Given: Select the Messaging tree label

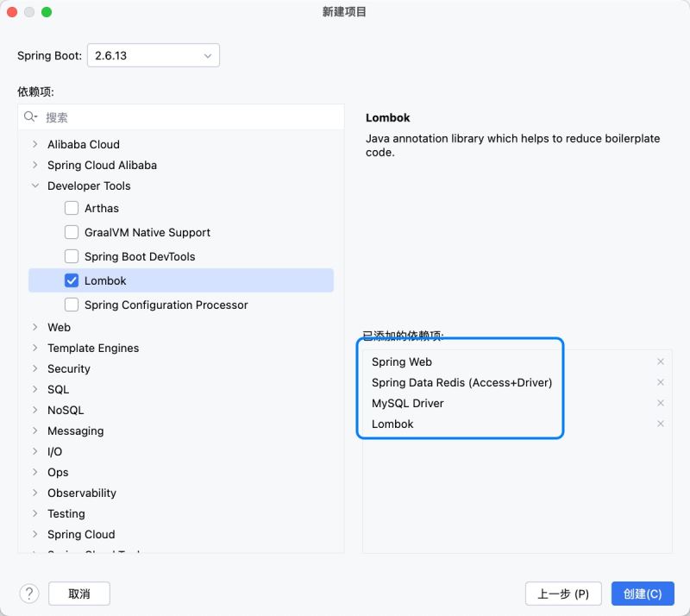Looking at the screenshot, I should 75,431.
